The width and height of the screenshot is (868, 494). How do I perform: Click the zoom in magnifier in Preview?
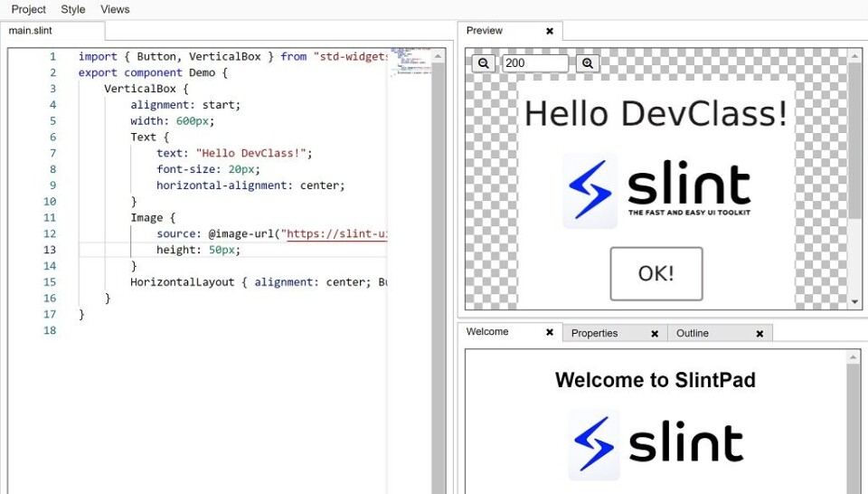(x=588, y=63)
